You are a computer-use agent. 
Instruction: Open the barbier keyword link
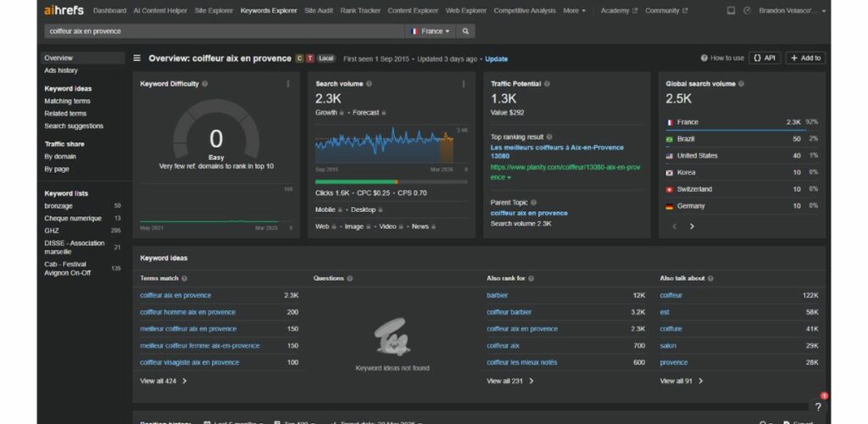(x=497, y=296)
